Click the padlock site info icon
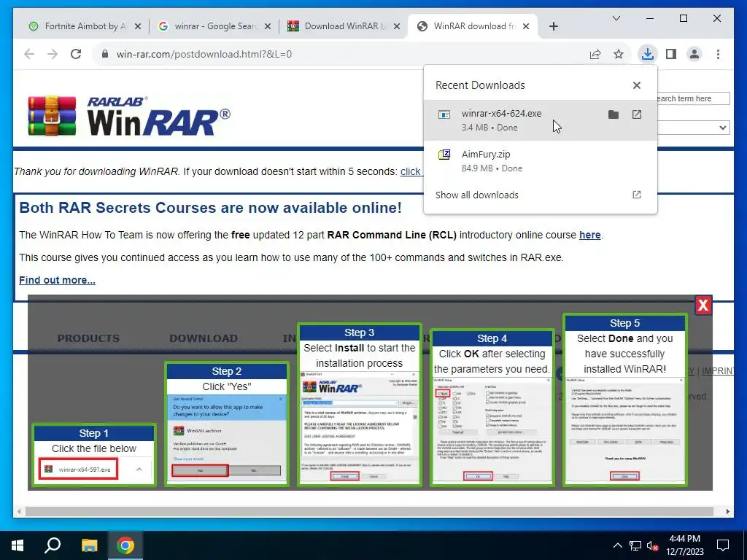The width and height of the screenshot is (747, 560). pyautogui.click(x=105, y=54)
